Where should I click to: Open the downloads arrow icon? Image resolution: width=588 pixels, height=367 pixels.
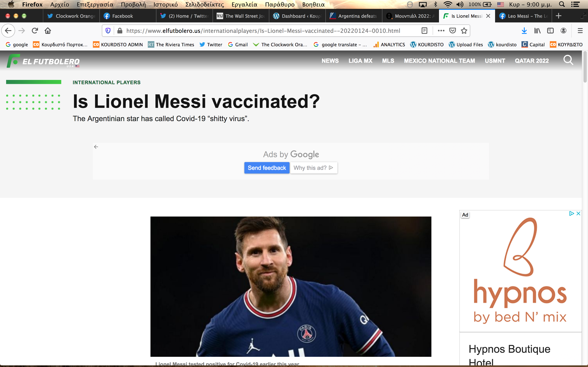click(x=524, y=31)
